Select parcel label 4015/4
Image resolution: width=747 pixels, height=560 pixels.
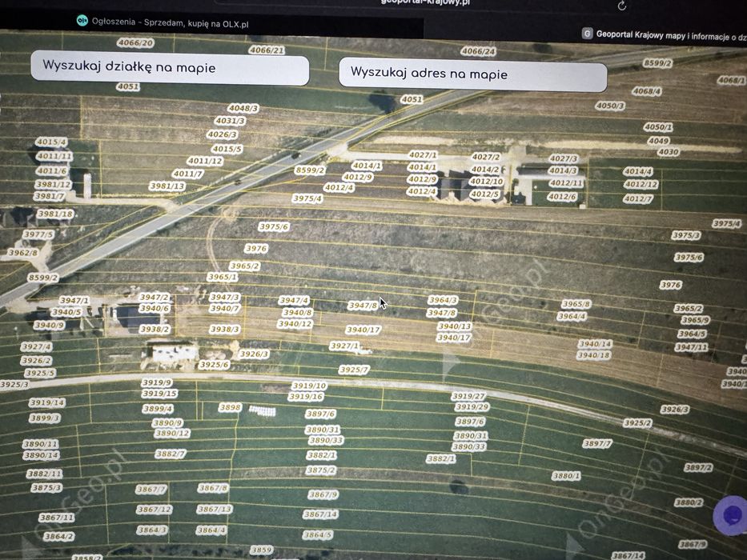coord(51,142)
